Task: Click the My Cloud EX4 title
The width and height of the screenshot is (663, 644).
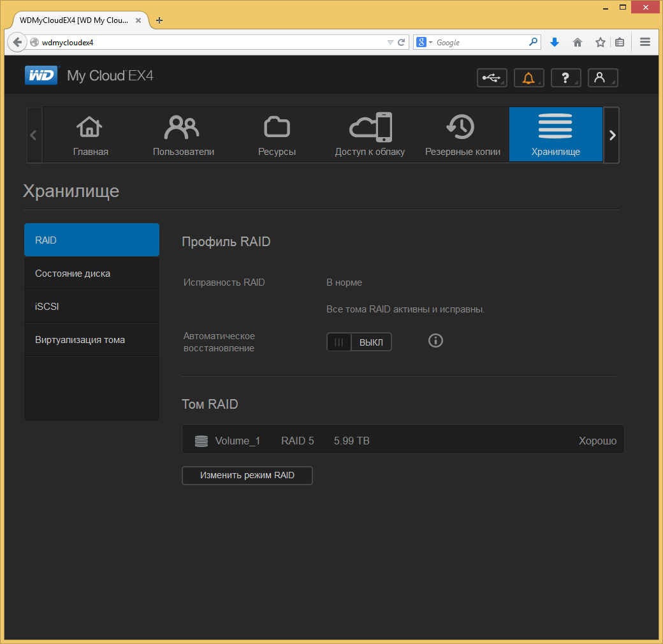Action: (x=110, y=75)
